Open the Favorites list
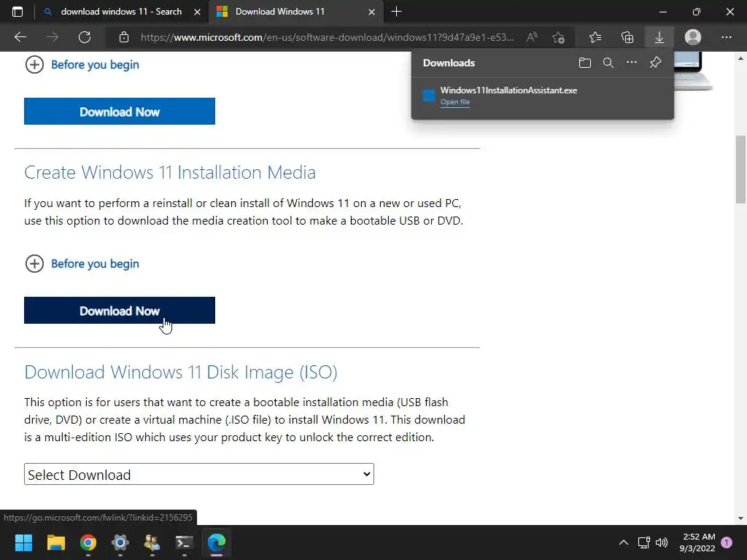The image size is (747, 560). pyautogui.click(x=595, y=37)
